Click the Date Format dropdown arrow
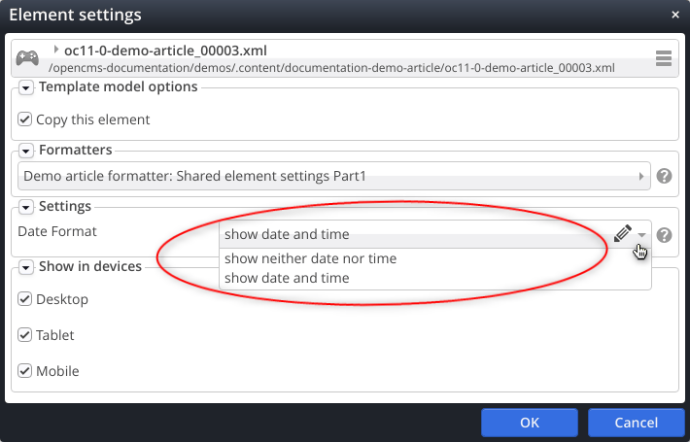 (x=642, y=235)
